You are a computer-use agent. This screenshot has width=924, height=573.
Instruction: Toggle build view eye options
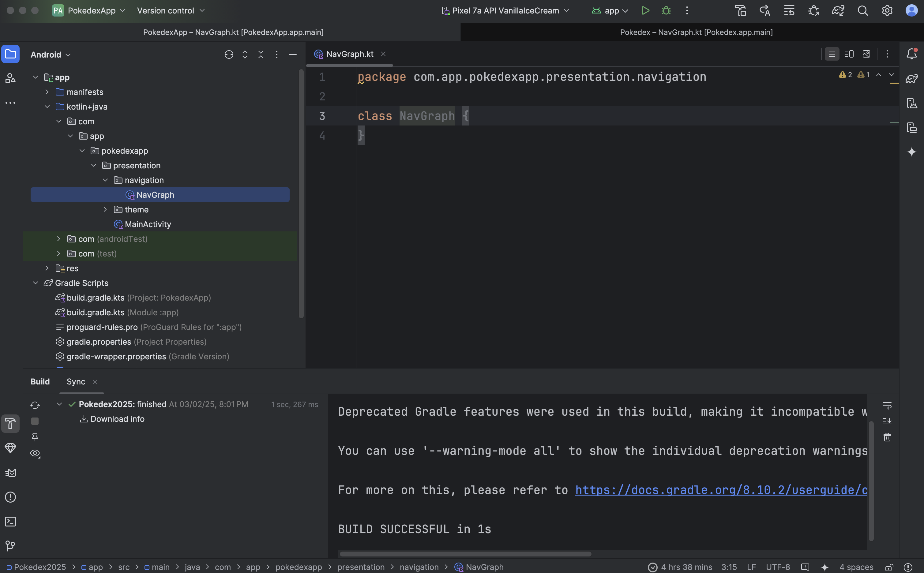pos(35,453)
